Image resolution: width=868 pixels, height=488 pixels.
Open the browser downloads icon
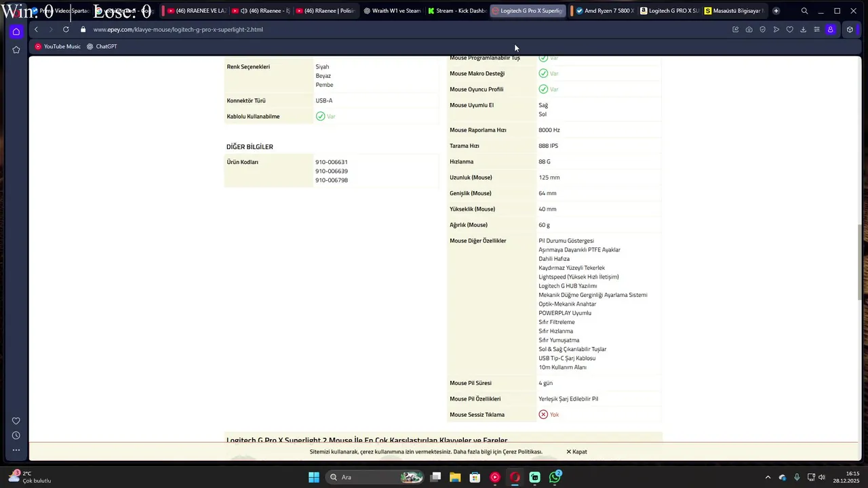803,30
